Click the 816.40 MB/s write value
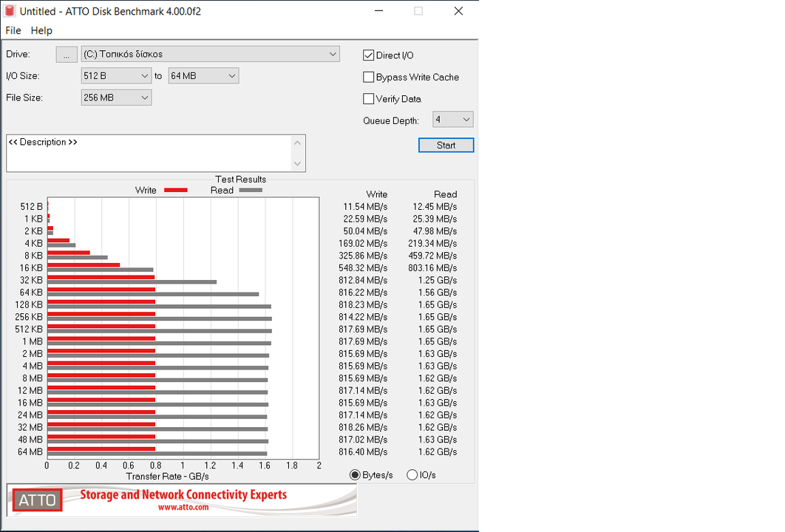The image size is (785, 532). tap(363, 452)
